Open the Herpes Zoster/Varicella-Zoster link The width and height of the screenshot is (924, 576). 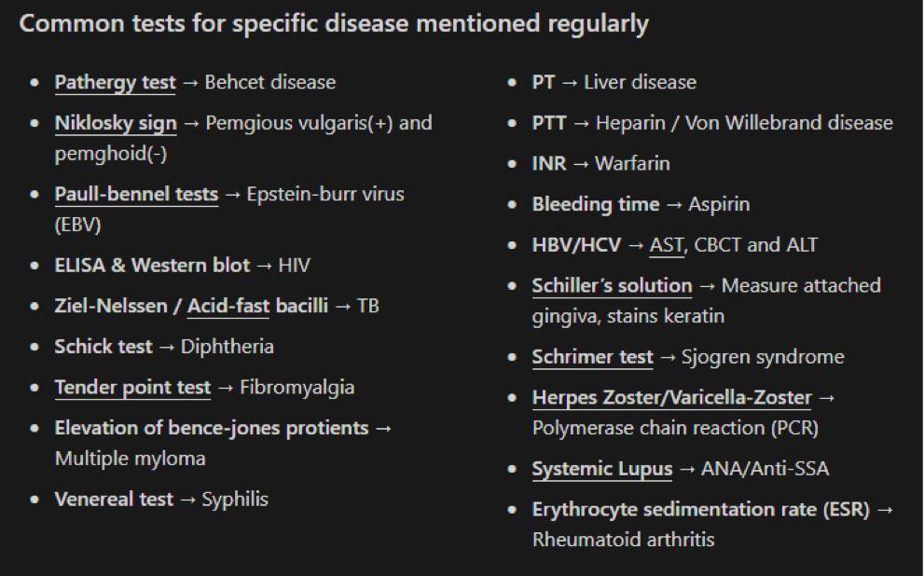(x=671, y=398)
